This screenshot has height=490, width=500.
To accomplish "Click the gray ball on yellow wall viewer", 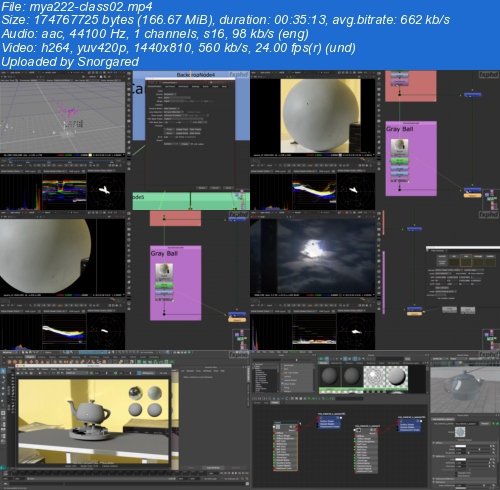I will click(x=321, y=115).
